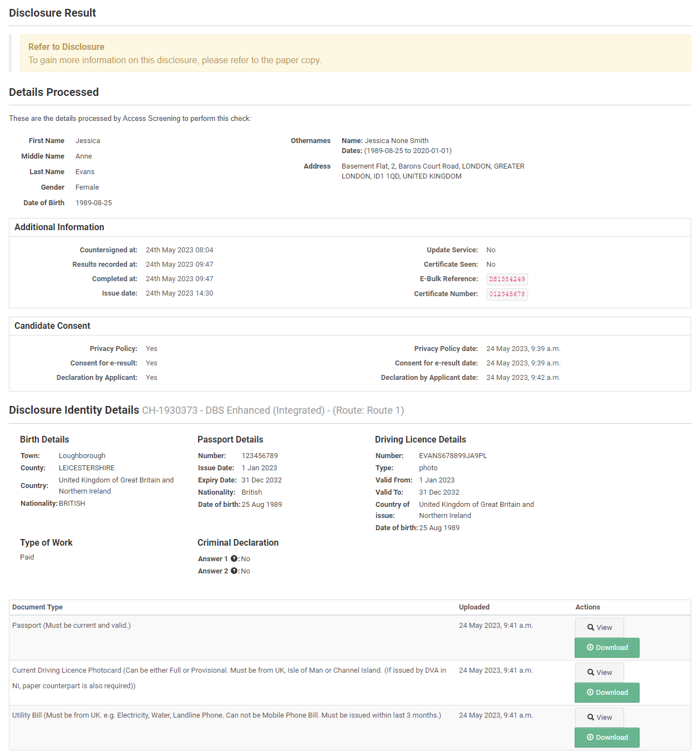Click the Actions column header
Viewport: 700px width, 752px height.
[587, 607]
